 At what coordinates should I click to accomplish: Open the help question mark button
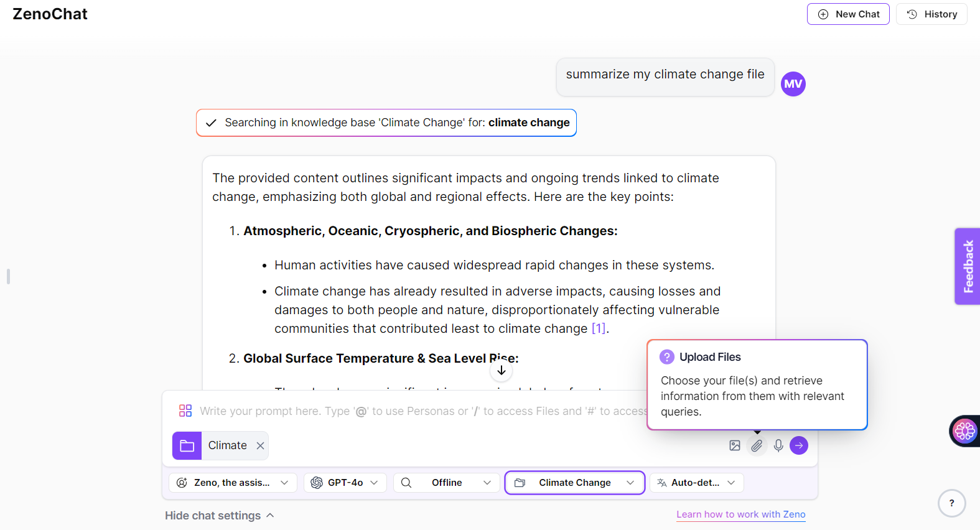pos(951,503)
